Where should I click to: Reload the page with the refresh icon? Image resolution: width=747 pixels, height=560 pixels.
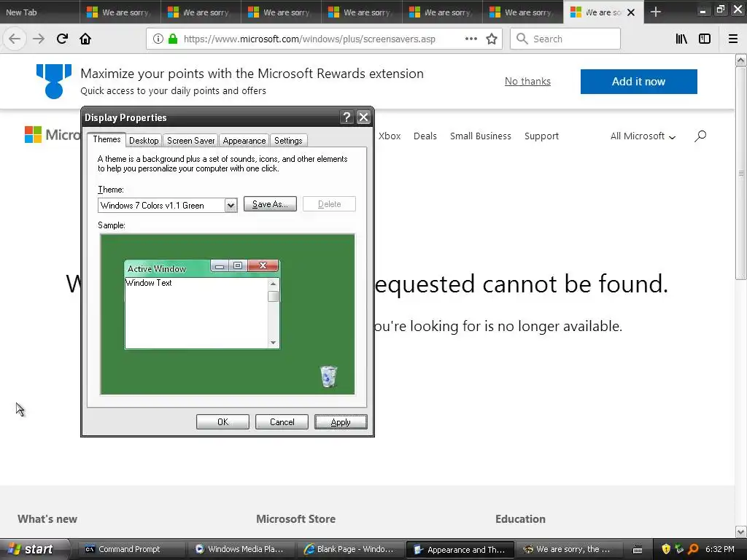click(x=62, y=39)
